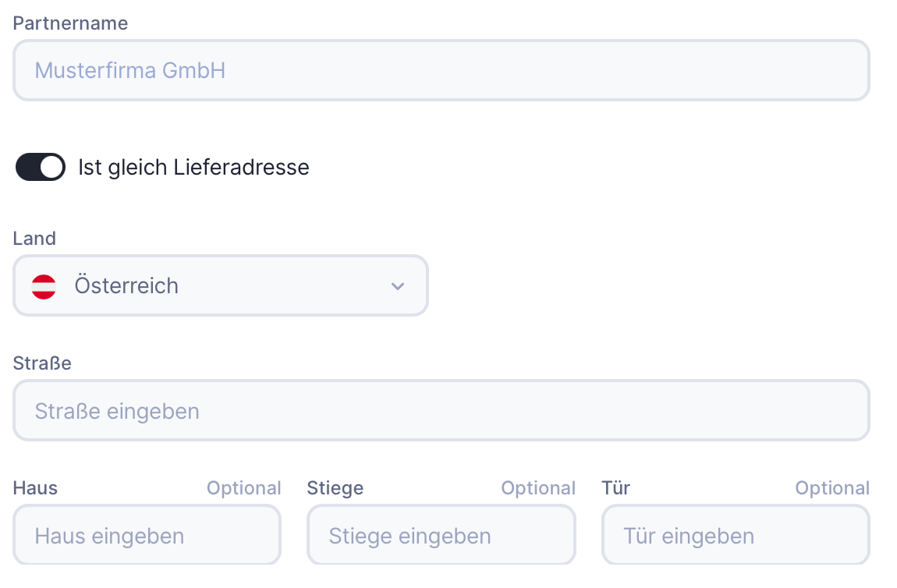Click the Ist gleich Lieferadresse label text
The height and width of the screenshot is (588, 897).
(x=193, y=167)
